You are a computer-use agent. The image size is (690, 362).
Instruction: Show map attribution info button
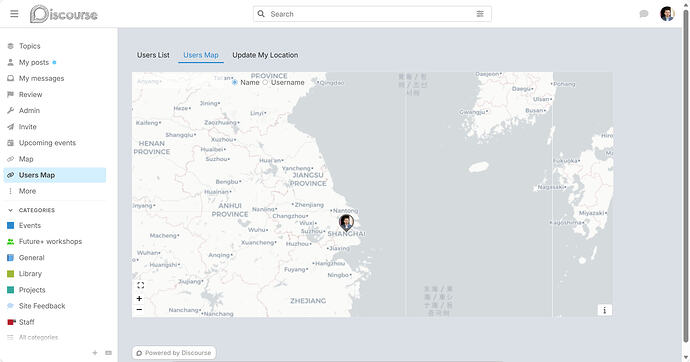(605, 310)
